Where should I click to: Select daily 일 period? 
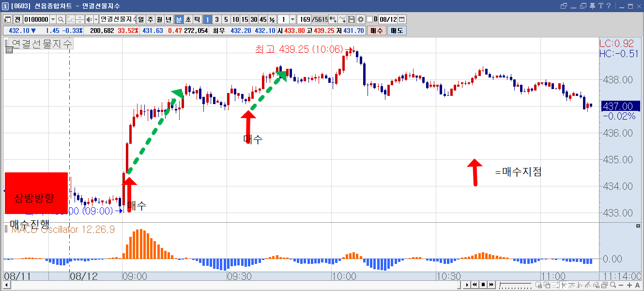coord(141,19)
